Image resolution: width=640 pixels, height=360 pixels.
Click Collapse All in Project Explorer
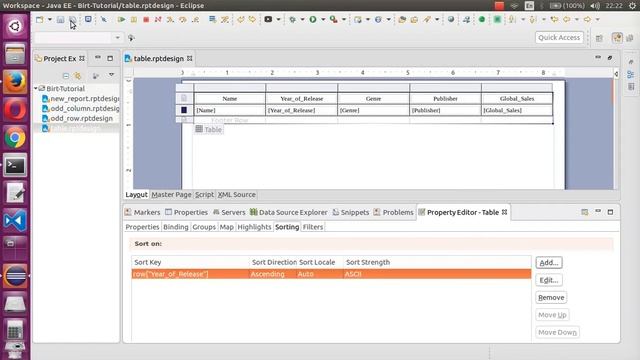click(x=66, y=76)
